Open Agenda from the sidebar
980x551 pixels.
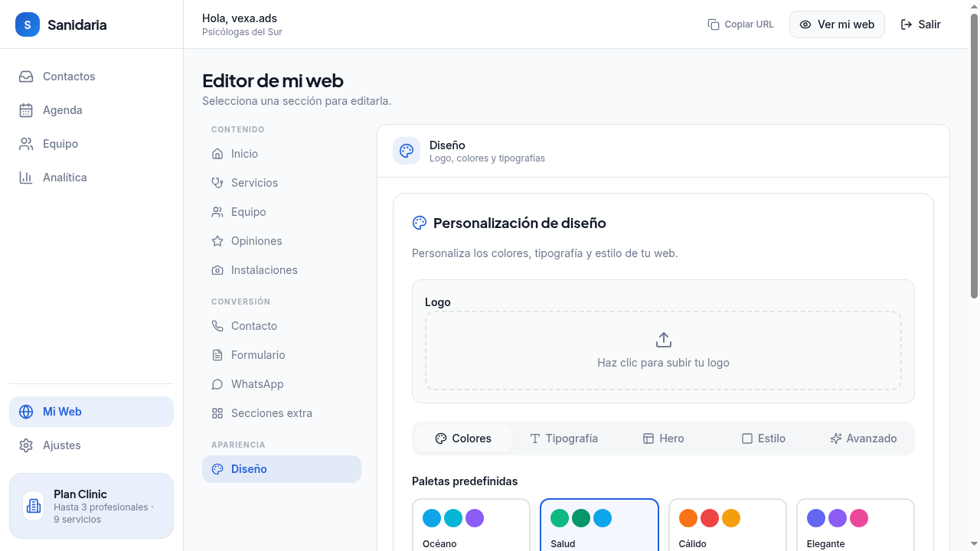pos(91,110)
